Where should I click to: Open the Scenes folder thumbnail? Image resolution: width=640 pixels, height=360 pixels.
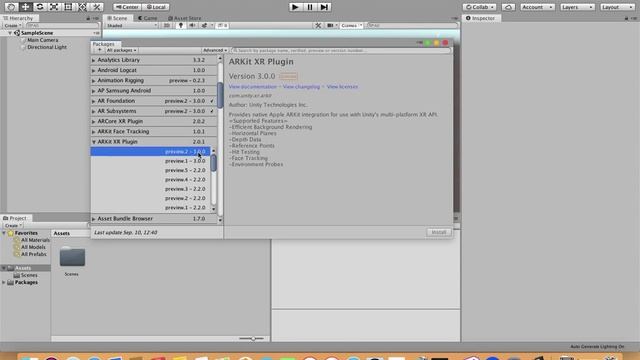pyautogui.click(x=72, y=257)
